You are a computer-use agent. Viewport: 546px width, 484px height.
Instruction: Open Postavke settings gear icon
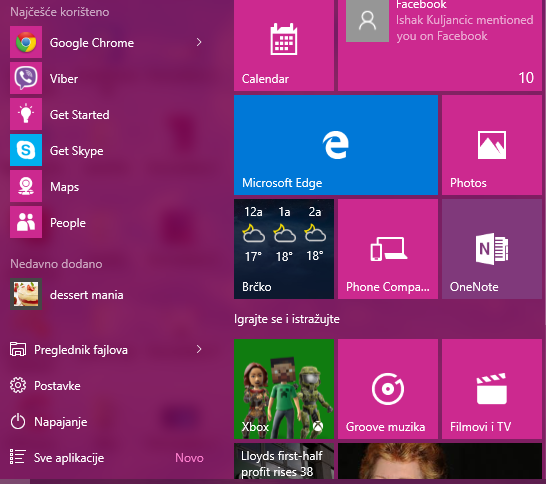click(x=18, y=385)
